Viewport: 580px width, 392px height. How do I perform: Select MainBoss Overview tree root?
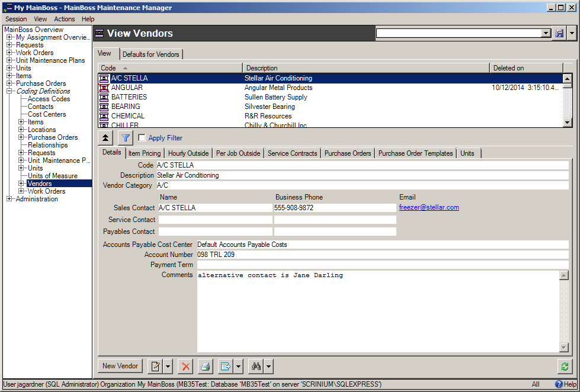click(x=34, y=30)
